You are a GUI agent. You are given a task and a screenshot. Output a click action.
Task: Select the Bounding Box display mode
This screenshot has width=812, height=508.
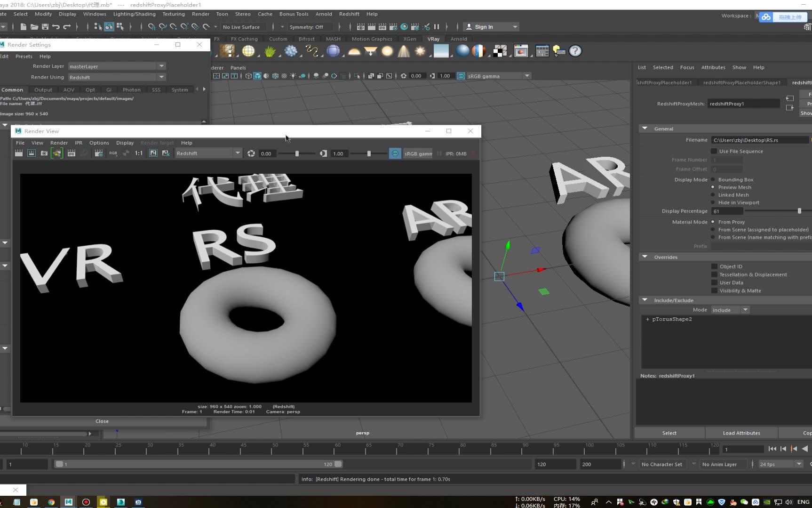(x=713, y=179)
